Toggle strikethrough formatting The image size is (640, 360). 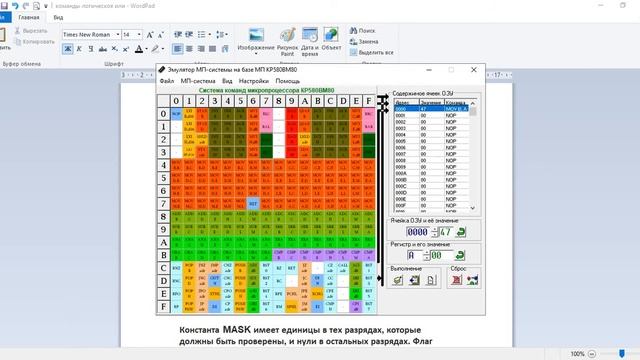pyautogui.click(x=102, y=49)
